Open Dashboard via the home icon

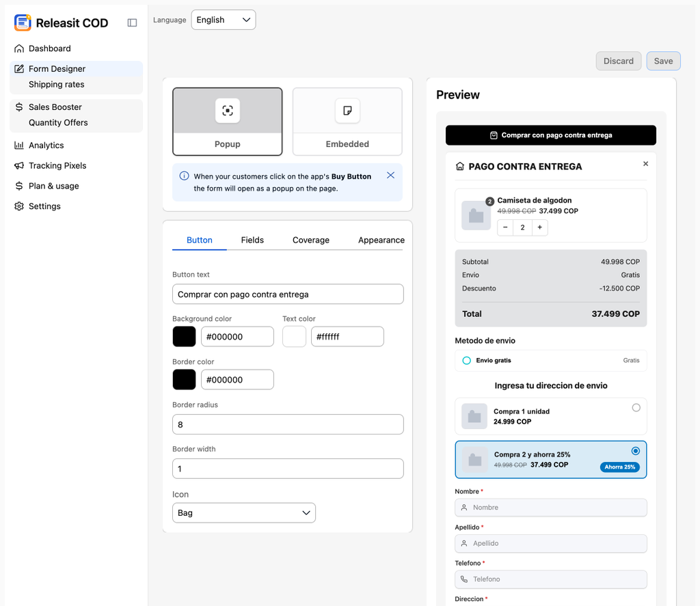[x=18, y=49]
